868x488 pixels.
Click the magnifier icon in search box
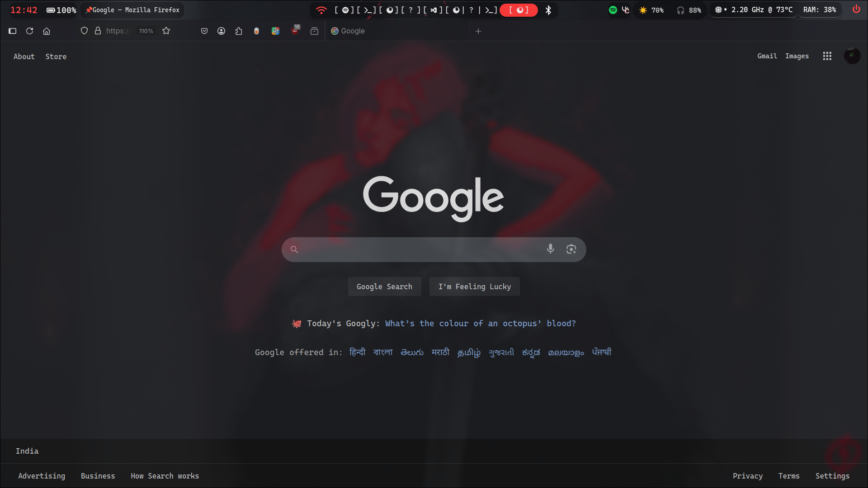(x=294, y=249)
